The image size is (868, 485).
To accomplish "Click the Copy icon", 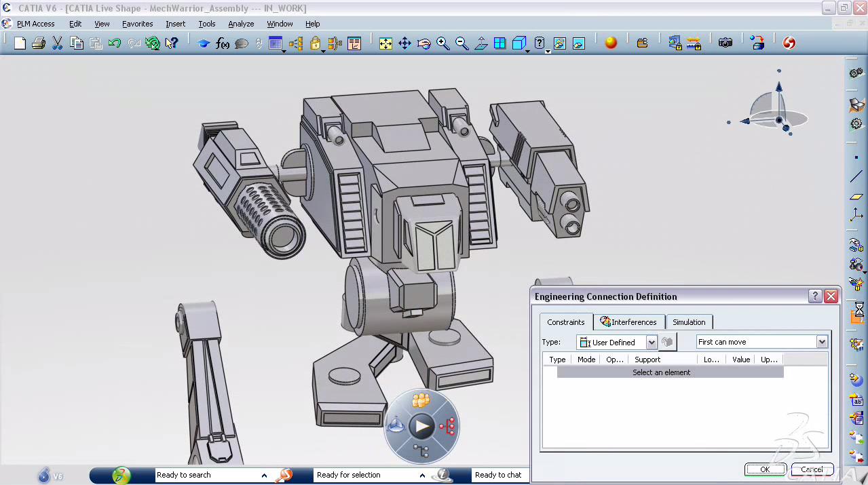I will point(77,43).
